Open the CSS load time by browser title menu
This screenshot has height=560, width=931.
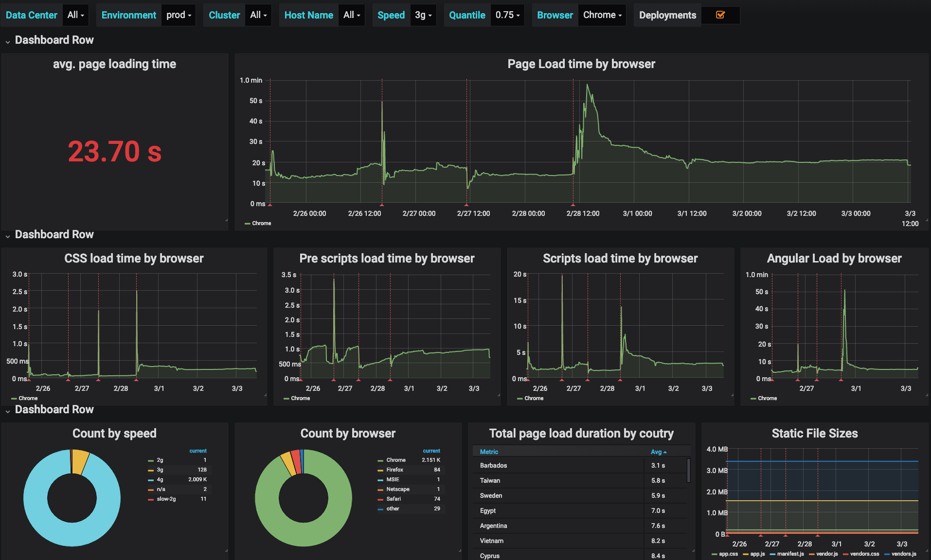click(134, 259)
